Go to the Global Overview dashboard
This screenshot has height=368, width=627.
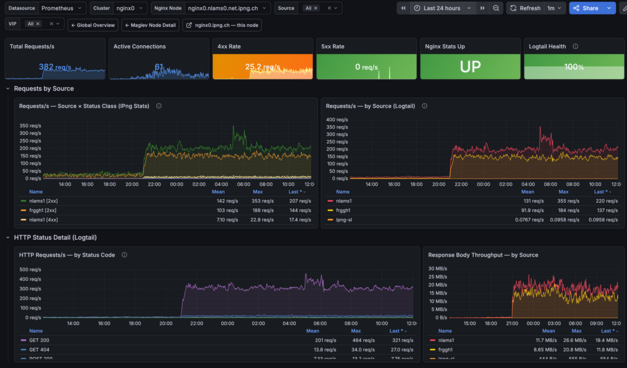point(93,25)
